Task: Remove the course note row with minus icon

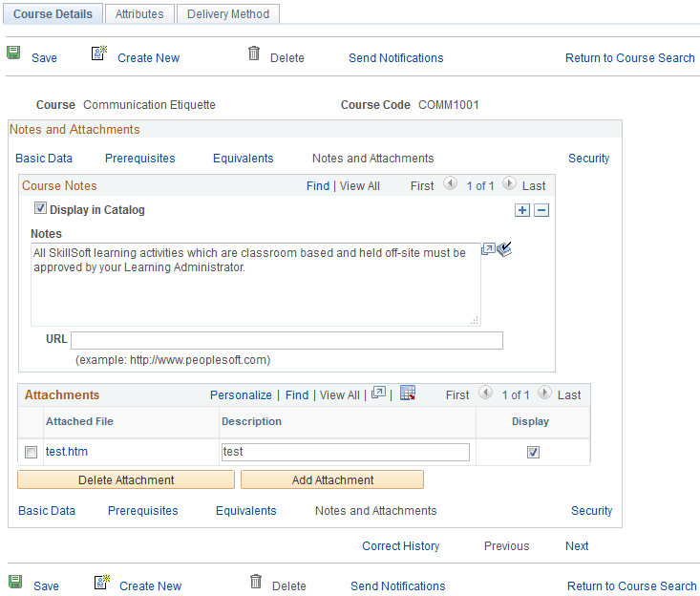Action: point(541,210)
